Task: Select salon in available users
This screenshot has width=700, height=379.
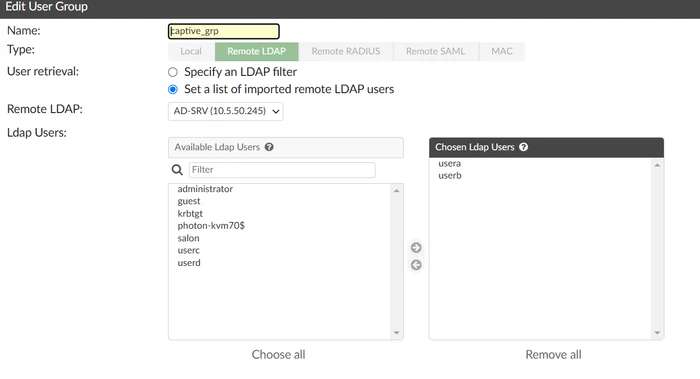Action: click(x=188, y=238)
